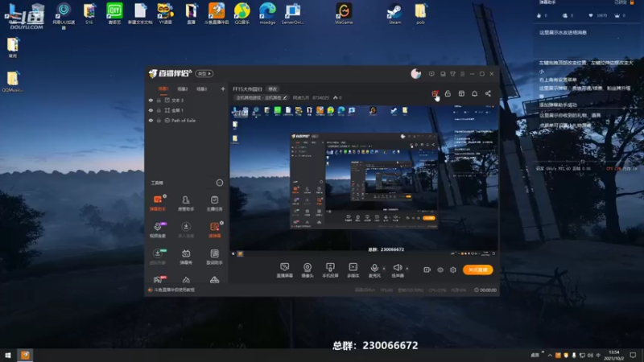Expand speaker options arrow
644x362 pixels.
click(407, 269)
